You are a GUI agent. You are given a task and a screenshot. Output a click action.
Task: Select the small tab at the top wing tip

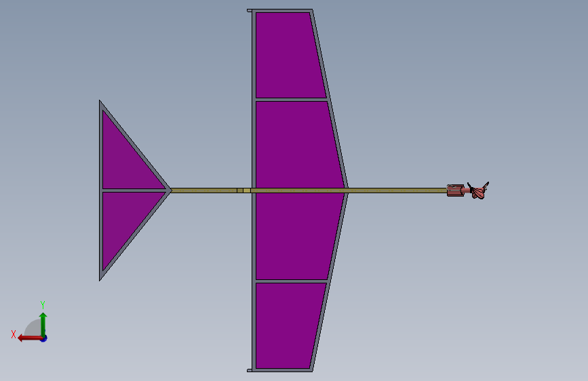250,11
